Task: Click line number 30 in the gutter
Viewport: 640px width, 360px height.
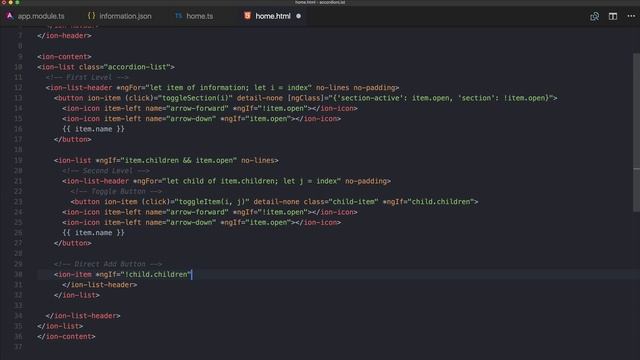Action: point(18,274)
